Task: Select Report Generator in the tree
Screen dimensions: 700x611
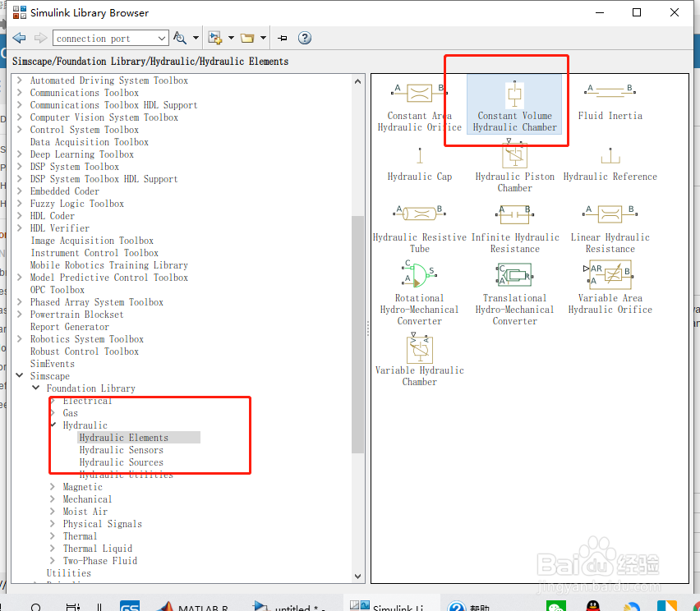Action: click(70, 327)
